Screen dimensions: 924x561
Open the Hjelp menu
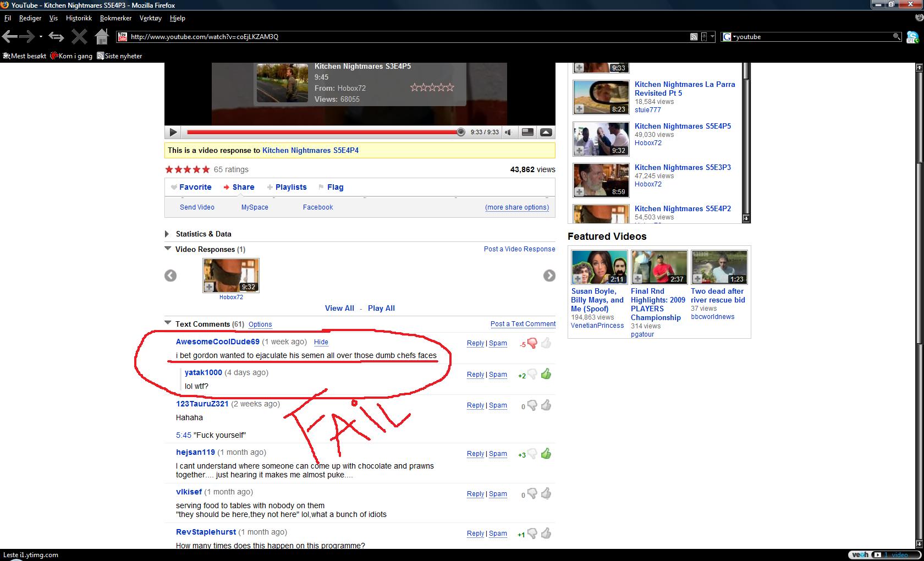click(177, 18)
